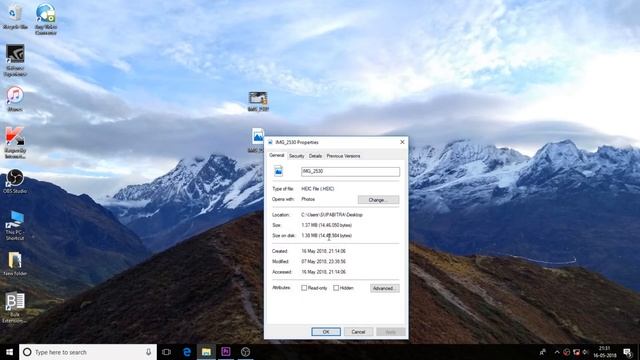The height and width of the screenshot is (360, 640).
Task: Click the volume icon in system tray
Action: (x=586, y=352)
